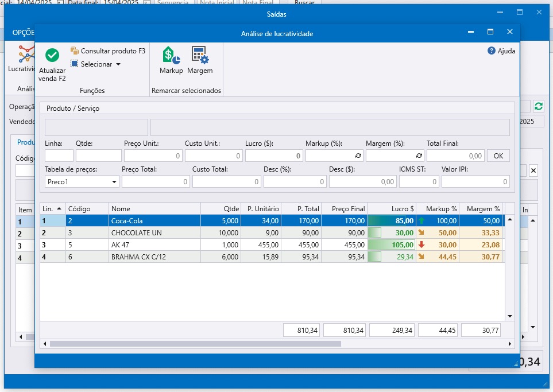This screenshot has height=392, width=553.
Task: Click the ICMS ST input field
Action: click(x=419, y=181)
